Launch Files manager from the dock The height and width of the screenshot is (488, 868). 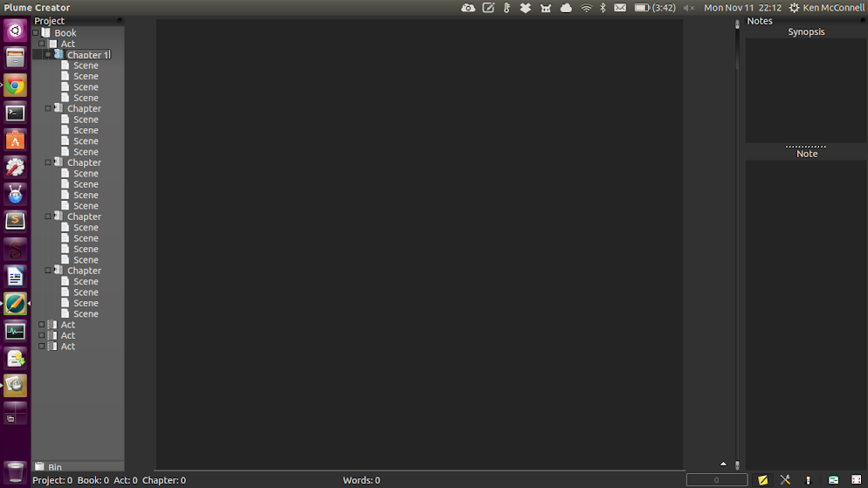(x=15, y=58)
